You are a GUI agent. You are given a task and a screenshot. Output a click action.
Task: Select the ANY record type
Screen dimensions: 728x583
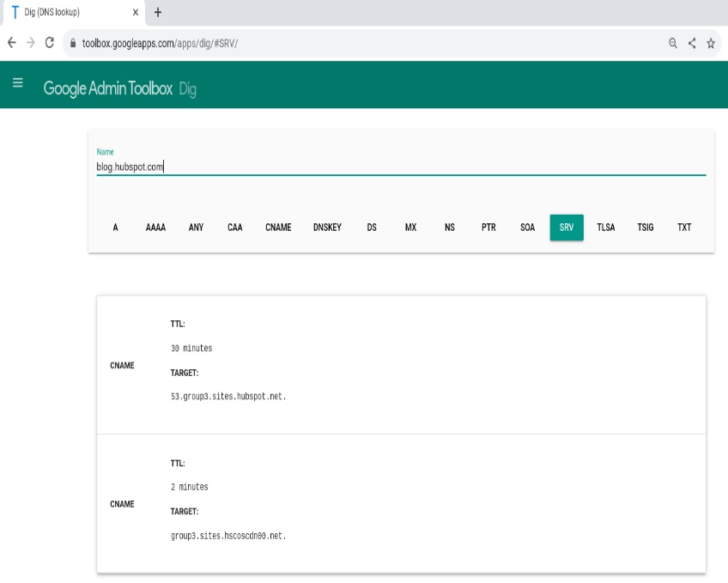[196, 228]
